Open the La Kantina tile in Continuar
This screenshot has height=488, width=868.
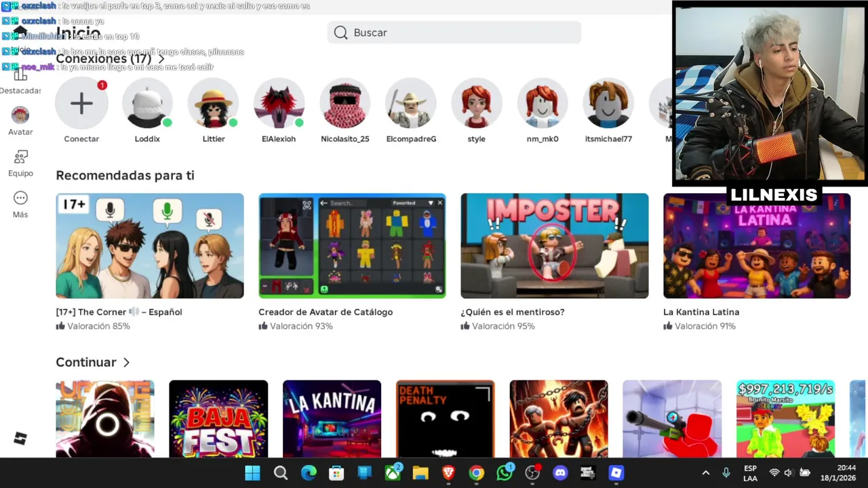pyautogui.click(x=332, y=419)
